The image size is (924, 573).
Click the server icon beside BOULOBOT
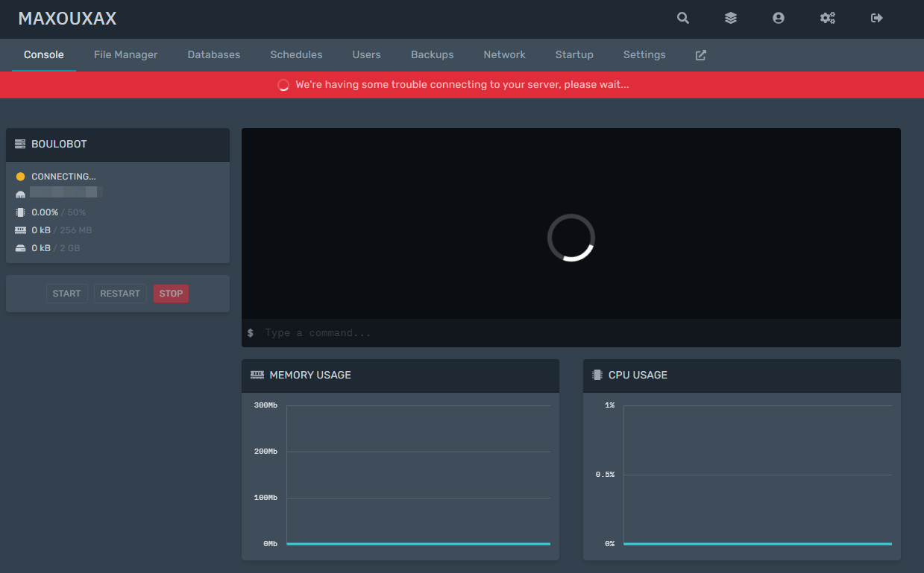pos(20,144)
